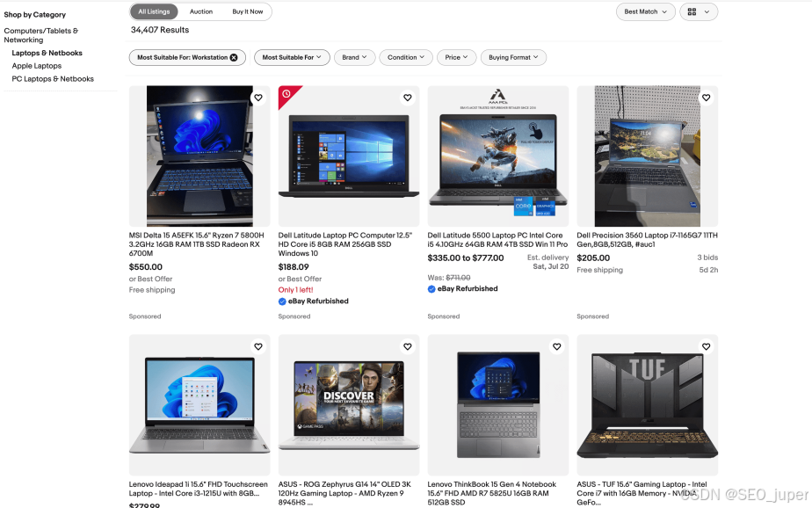
Task: Open Computers/Tablets & Networking category
Action: coord(41,35)
